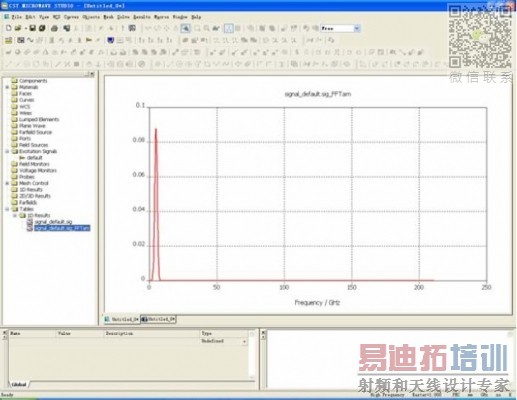Screen dimensions: 517x400
Task: Select the highlighted Zoom magnifier tool
Action: 186,28
